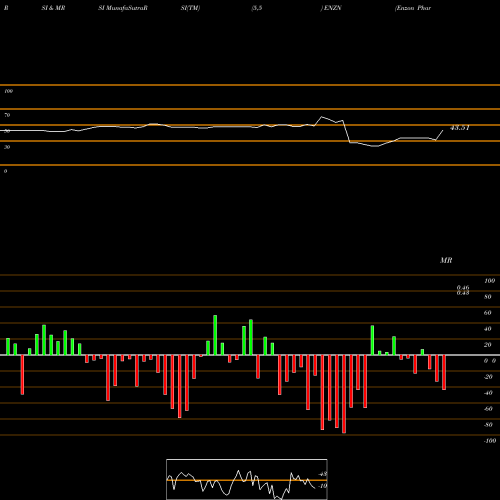The image size is (500, 500).
Task: Click the -80 label on histogram scale
Action: tap(488, 425)
